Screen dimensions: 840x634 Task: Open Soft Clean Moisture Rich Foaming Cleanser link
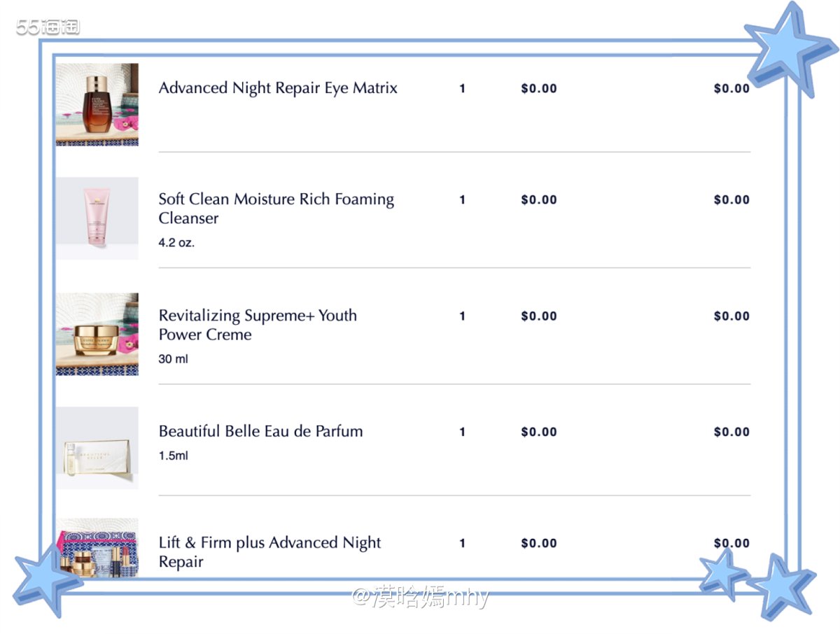pyautogui.click(x=276, y=209)
